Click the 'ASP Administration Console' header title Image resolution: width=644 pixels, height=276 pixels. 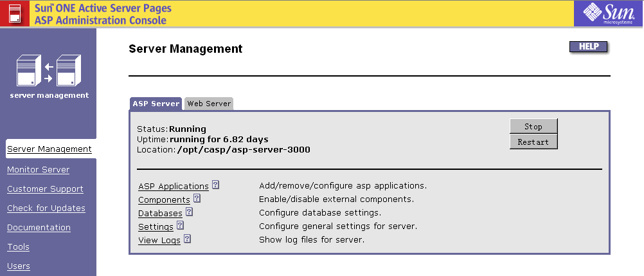tap(101, 20)
